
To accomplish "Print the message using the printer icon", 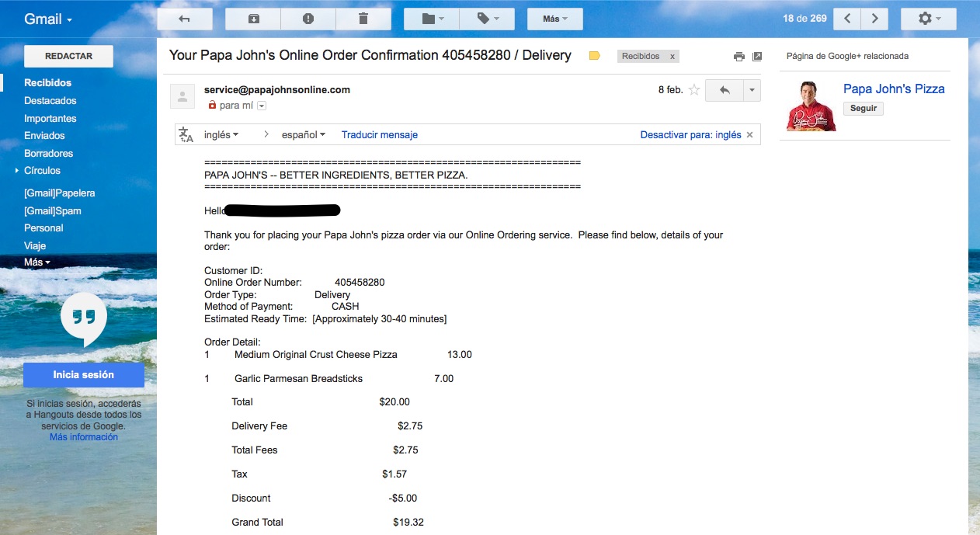I will click(x=739, y=57).
